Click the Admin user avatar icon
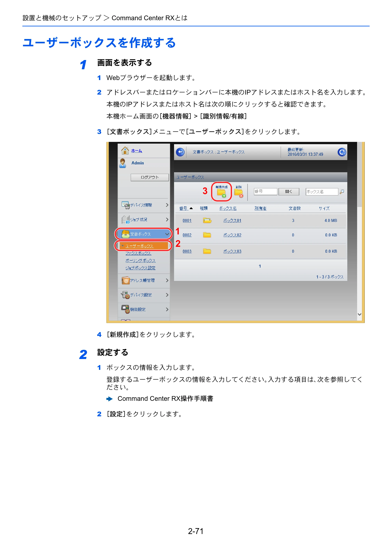Viewport: 392px width, 555px height. point(123,163)
